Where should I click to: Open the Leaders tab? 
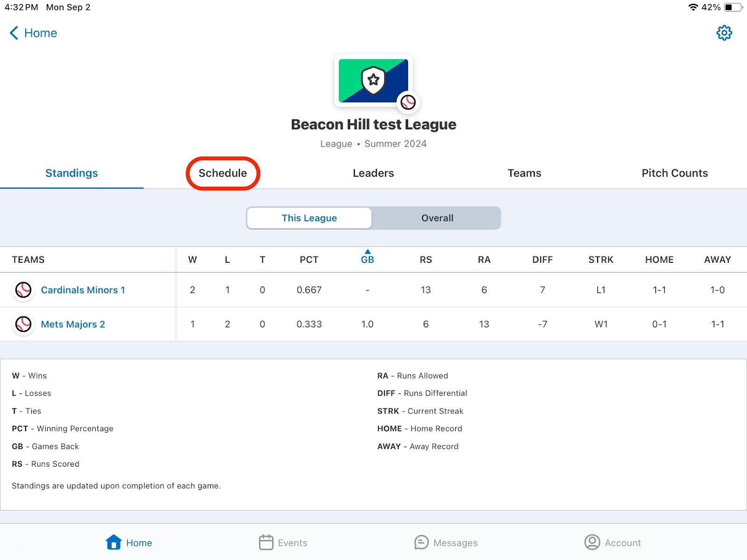click(x=373, y=173)
